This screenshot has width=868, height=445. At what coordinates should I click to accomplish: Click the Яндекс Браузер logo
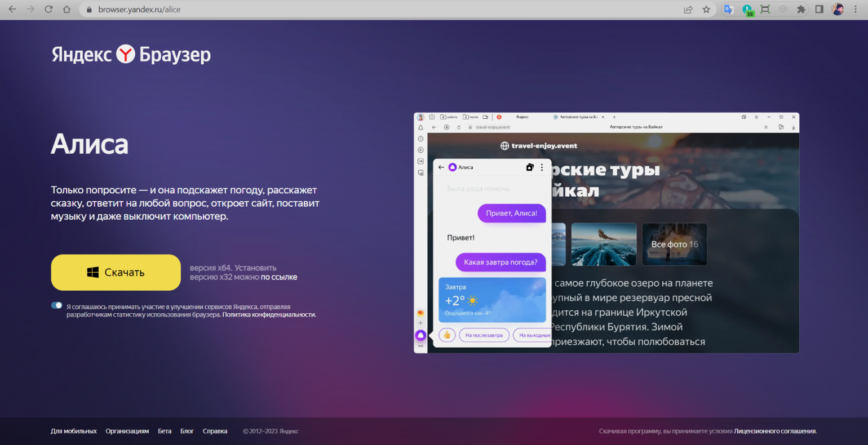point(131,55)
